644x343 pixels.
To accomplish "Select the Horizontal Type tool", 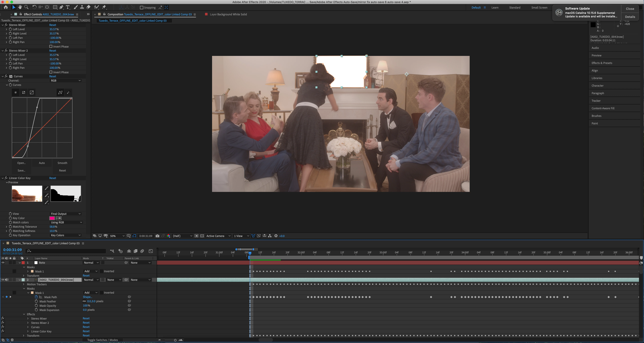I will [68, 7].
